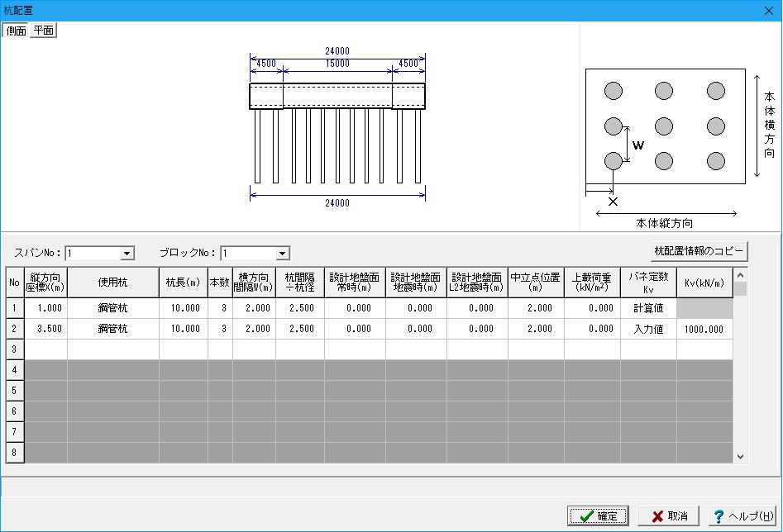
Task: Select 設計地盤面L2地震時 cell in row 1
Action: [x=477, y=308]
